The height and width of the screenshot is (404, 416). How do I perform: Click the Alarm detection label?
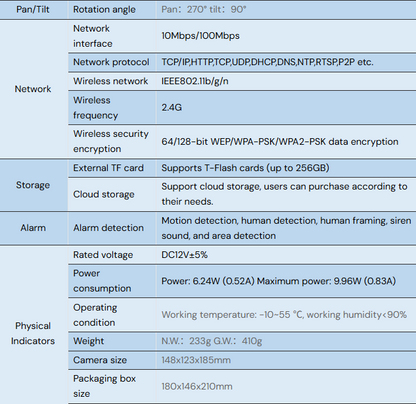pos(109,228)
